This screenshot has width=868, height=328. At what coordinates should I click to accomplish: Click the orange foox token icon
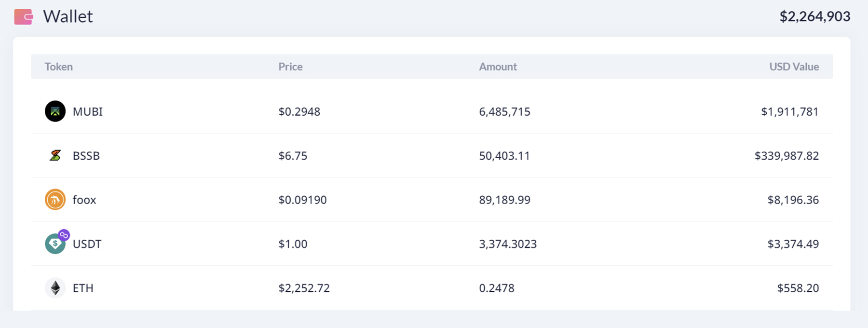[55, 200]
